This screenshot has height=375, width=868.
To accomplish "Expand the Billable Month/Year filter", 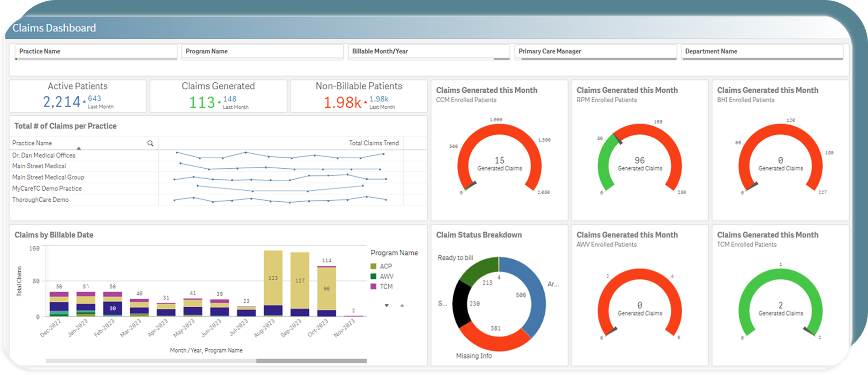I will [x=429, y=52].
